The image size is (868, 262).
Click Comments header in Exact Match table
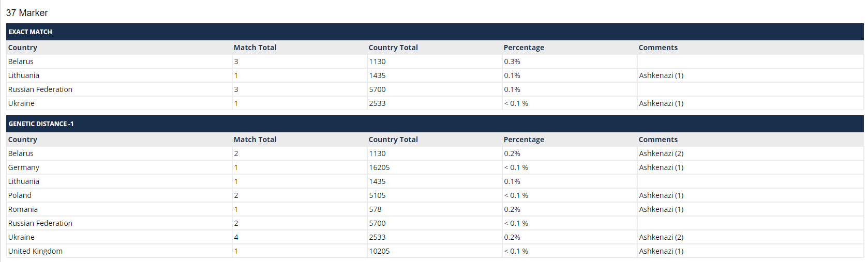click(x=657, y=48)
